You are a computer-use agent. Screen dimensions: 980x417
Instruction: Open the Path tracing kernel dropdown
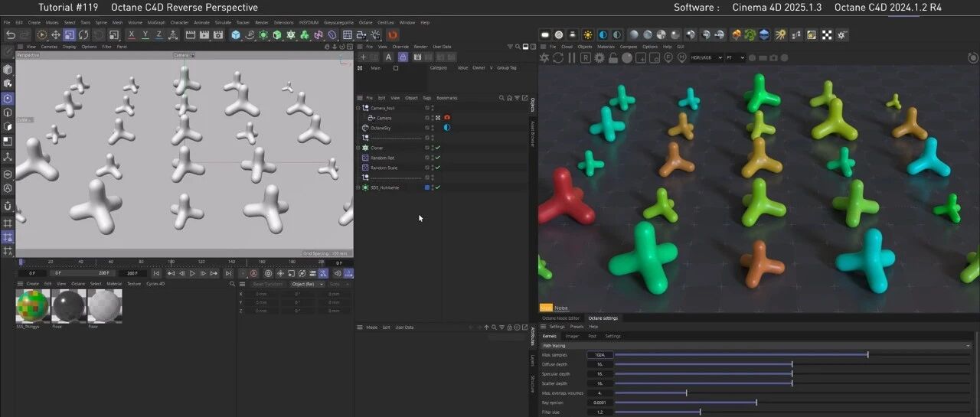point(755,346)
